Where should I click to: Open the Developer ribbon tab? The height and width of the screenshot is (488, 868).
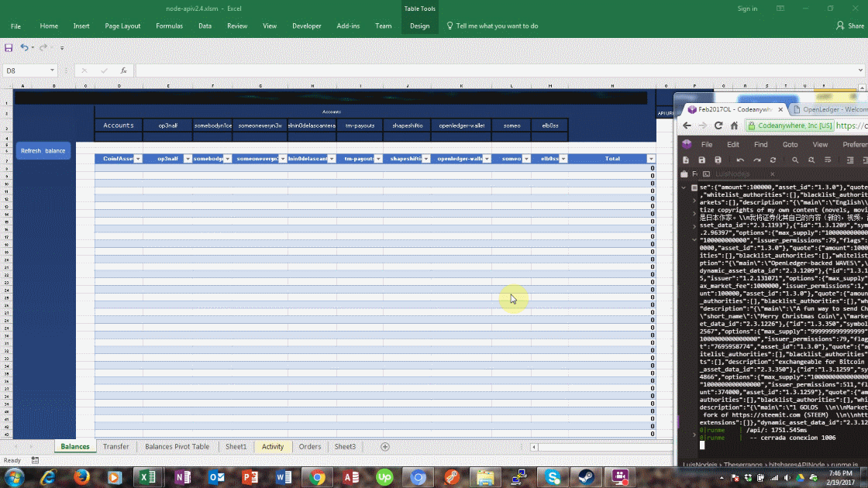coord(307,26)
